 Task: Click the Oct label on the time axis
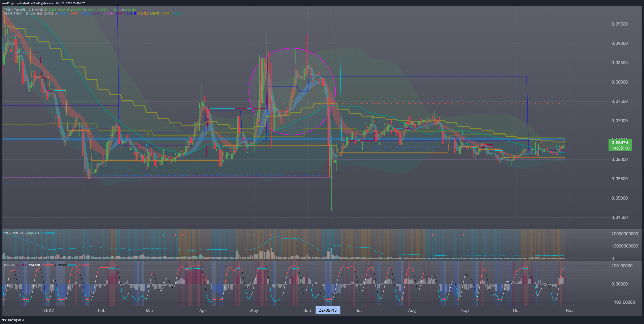point(516,310)
